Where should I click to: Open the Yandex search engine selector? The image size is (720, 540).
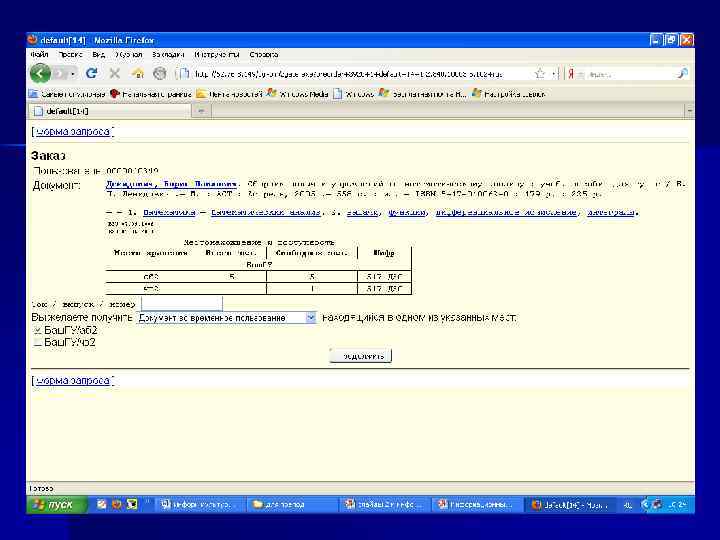574,74
